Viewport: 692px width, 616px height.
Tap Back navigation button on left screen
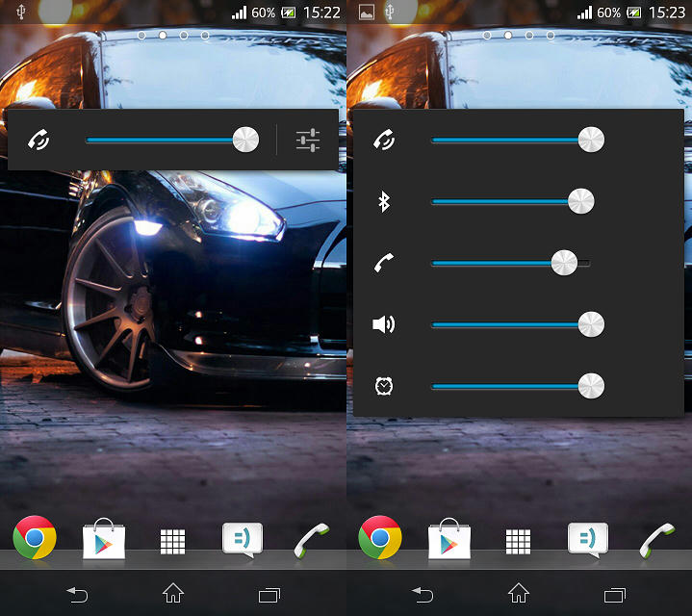pyautogui.click(x=77, y=595)
